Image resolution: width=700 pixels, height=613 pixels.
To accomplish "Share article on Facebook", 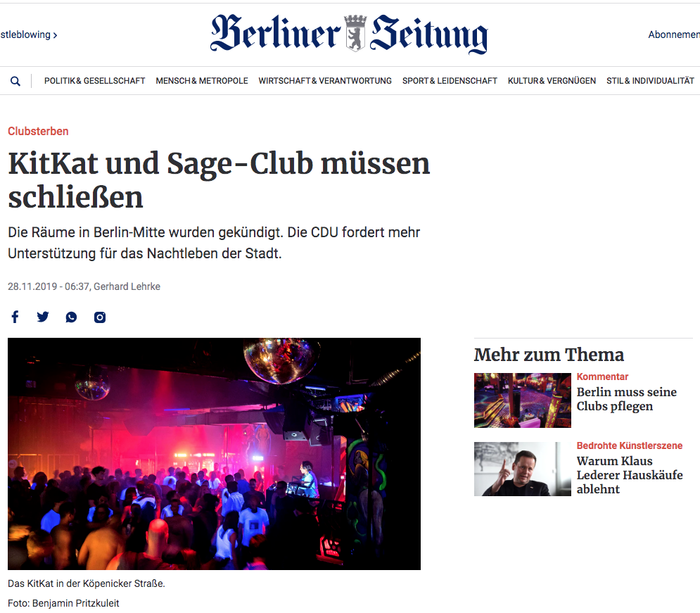I will 15,317.
